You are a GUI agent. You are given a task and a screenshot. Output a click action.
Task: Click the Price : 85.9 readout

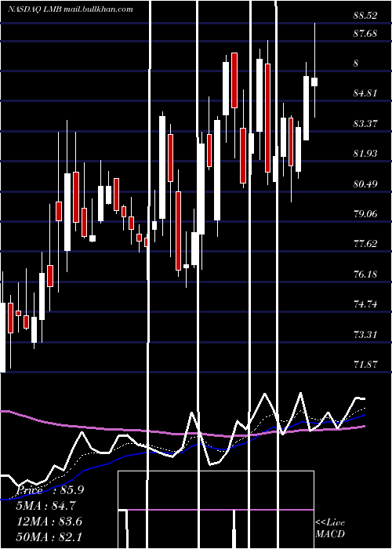click(50, 490)
